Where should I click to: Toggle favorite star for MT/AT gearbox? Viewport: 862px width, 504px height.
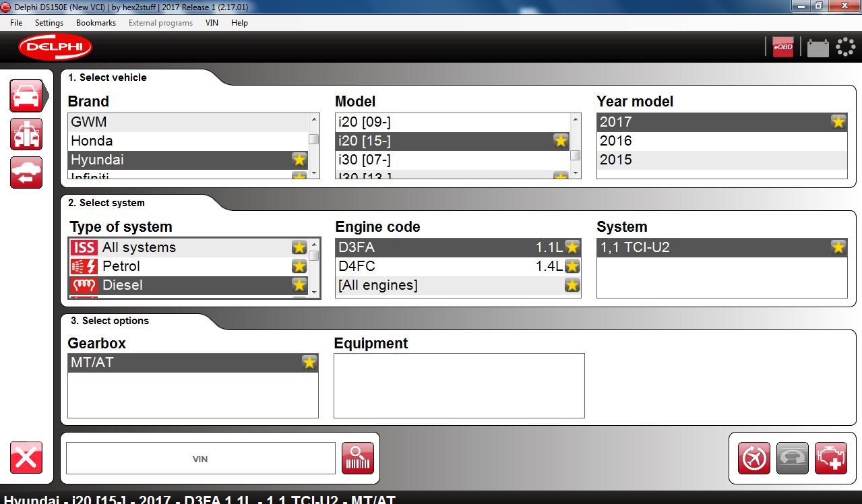tap(309, 363)
